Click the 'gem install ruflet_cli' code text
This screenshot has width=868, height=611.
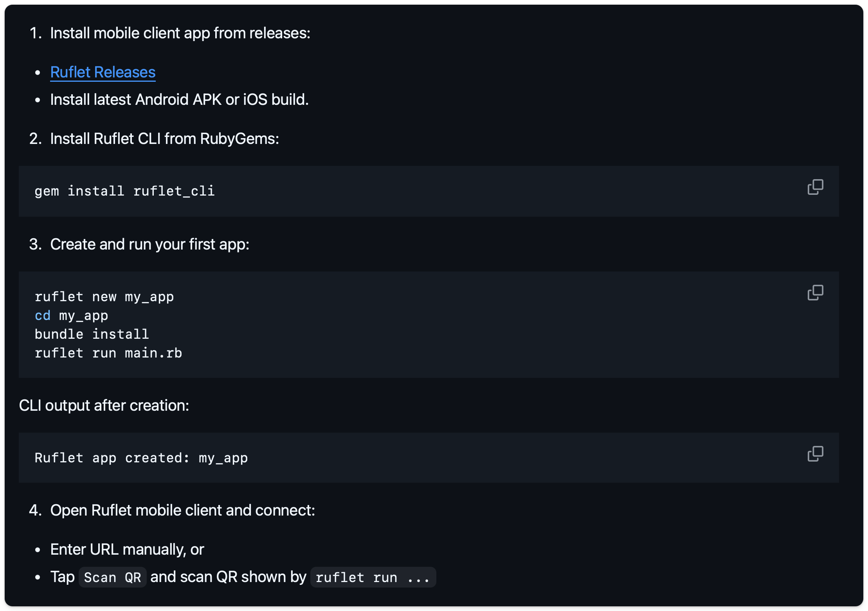124,191
